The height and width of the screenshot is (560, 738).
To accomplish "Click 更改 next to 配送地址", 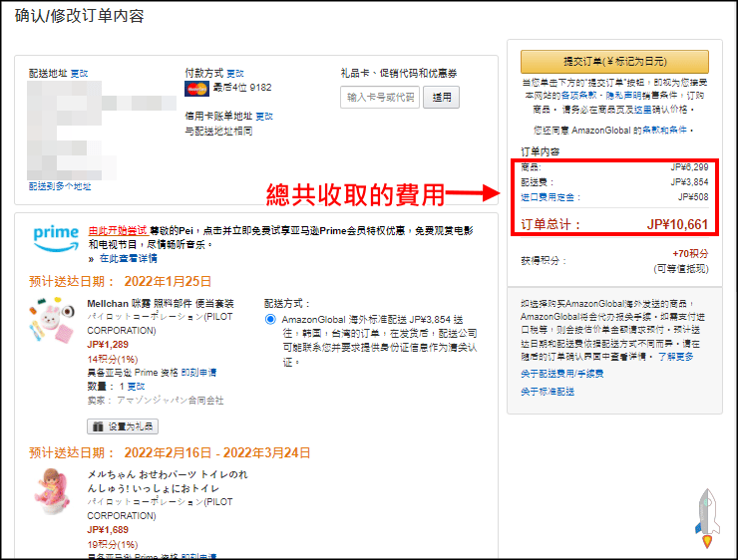I will [x=79, y=73].
